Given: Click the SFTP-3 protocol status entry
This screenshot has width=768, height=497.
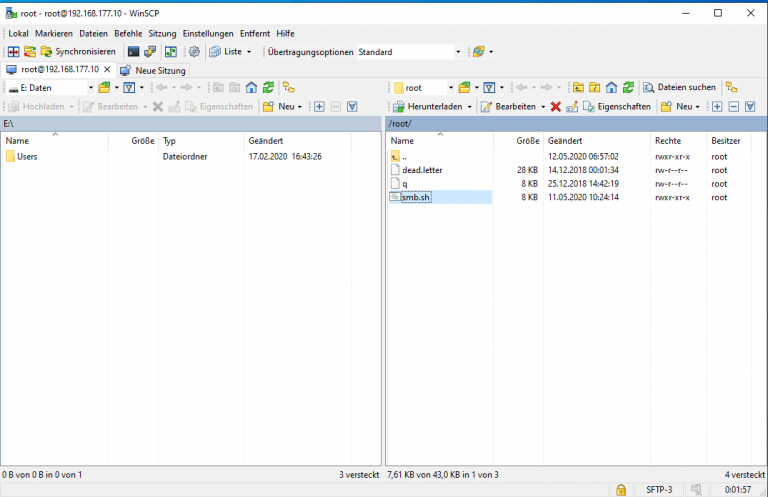Looking at the screenshot, I should pyautogui.click(x=659, y=490).
